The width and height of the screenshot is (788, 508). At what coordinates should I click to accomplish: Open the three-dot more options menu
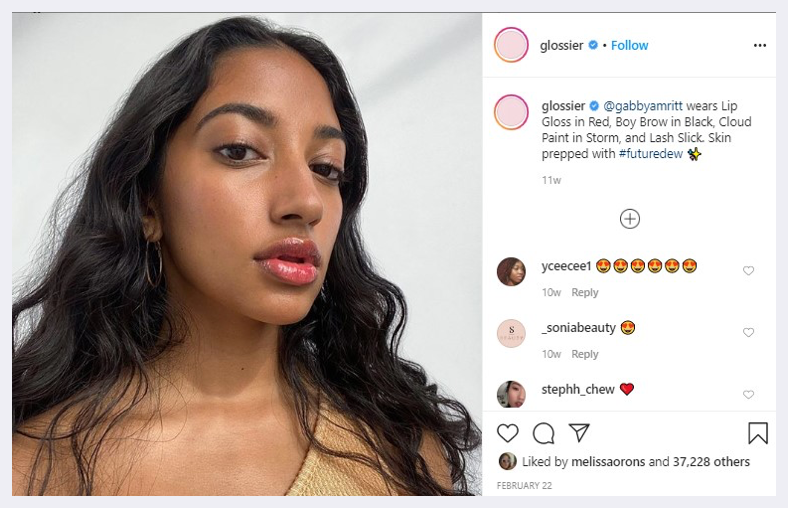click(x=760, y=45)
